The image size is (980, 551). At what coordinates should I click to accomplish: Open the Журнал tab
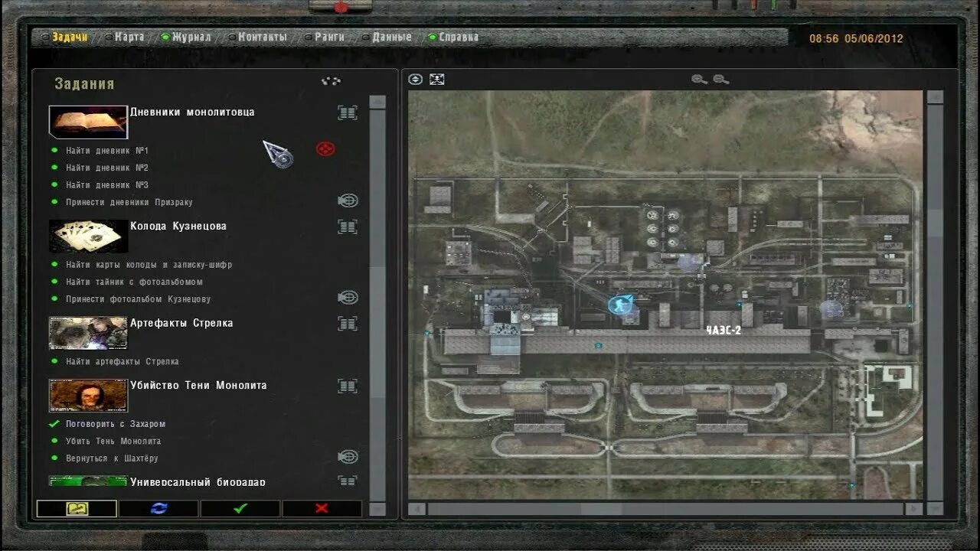pyautogui.click(x=191, y=37)
